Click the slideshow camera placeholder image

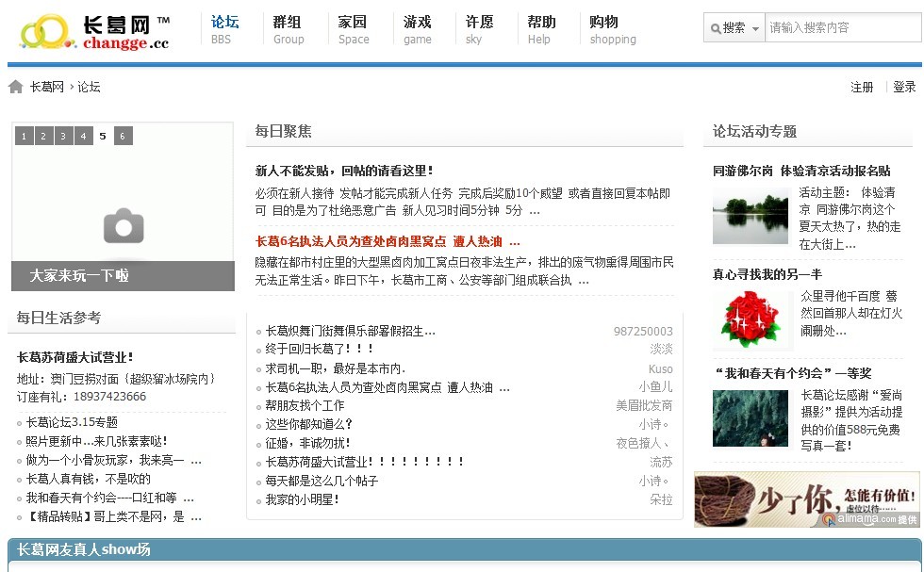click(x=124, y=225)
